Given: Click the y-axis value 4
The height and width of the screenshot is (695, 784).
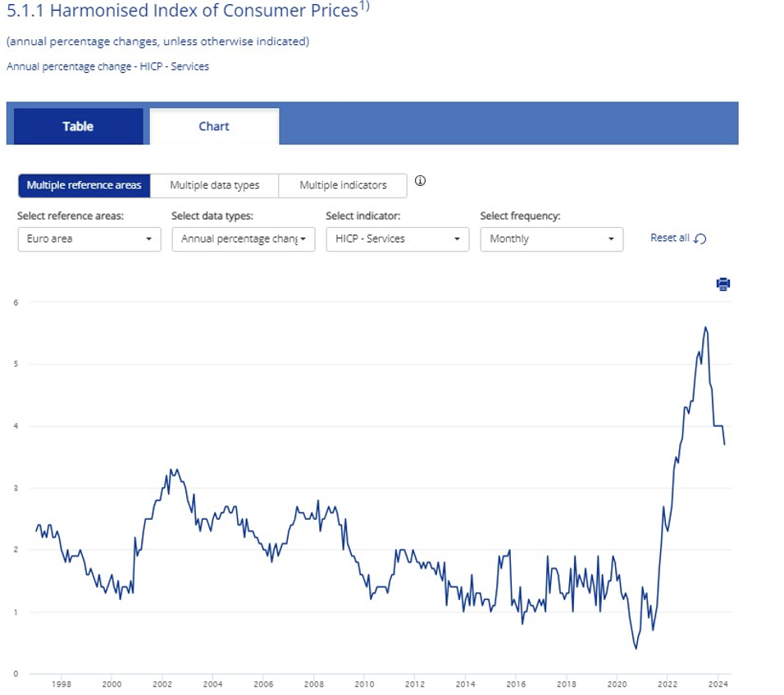Looking at the screenshot, I should [16, 426].
